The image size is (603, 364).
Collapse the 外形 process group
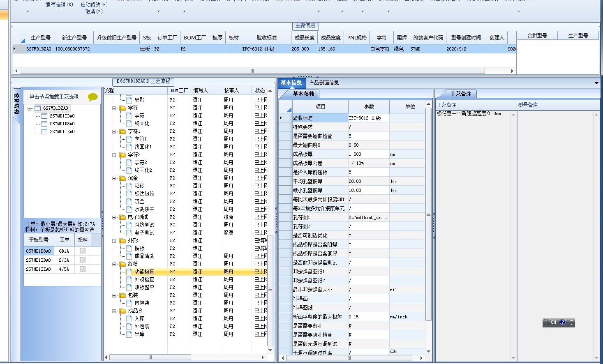pyautogui.click(x=114, y=241)
